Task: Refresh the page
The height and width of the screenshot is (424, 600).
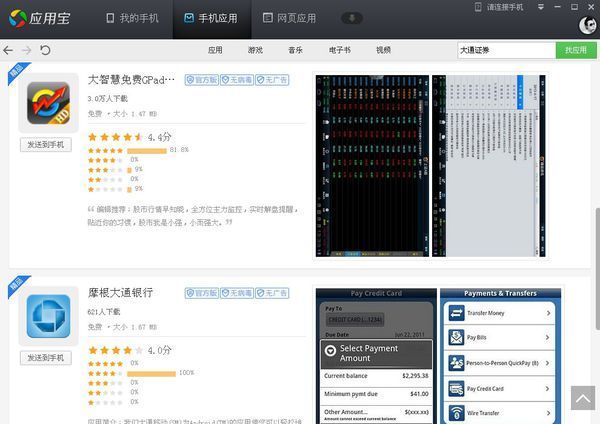Action: coord(45,50)
